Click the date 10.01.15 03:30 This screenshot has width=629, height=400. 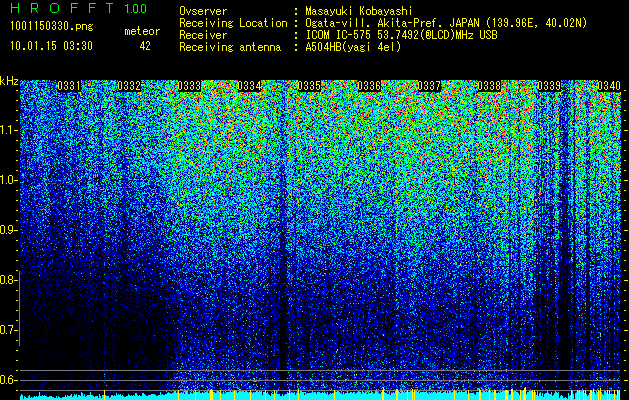[51, 46]
